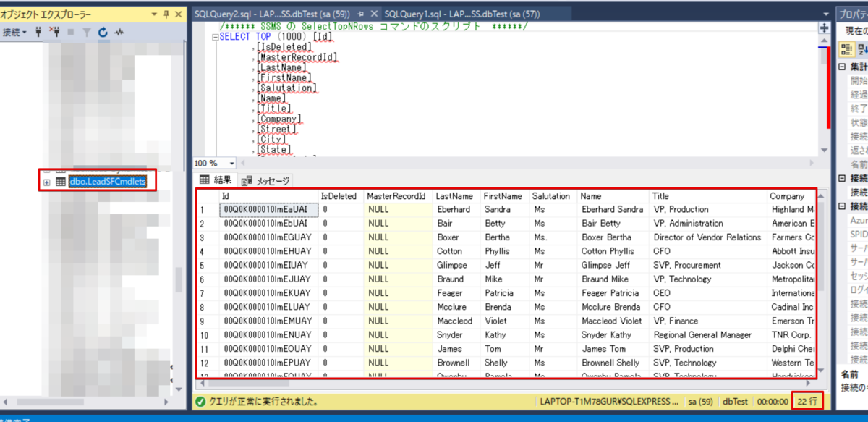868x422 pixels.
Task: Select result row number 1 header
Action: (208, 210)
